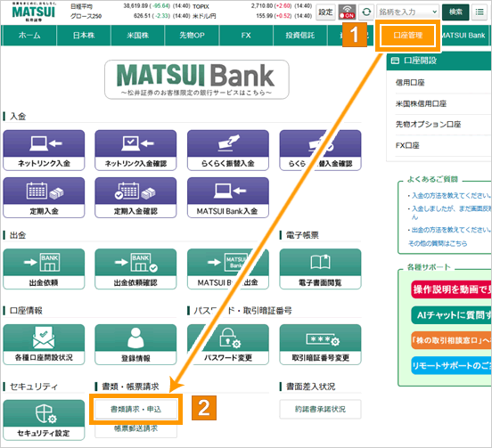Click 操作説明を動画で red button
Image resolution: width=492 pixels, height=448 pixels.
point(451,289)
